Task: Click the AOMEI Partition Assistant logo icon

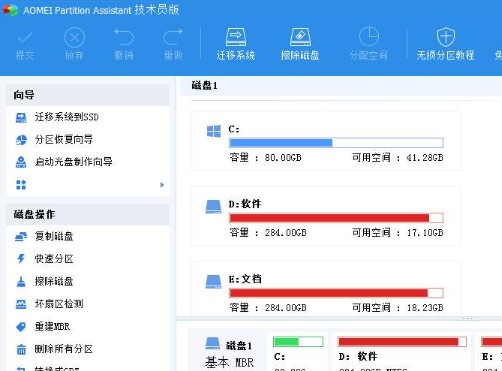Action: 10,10
